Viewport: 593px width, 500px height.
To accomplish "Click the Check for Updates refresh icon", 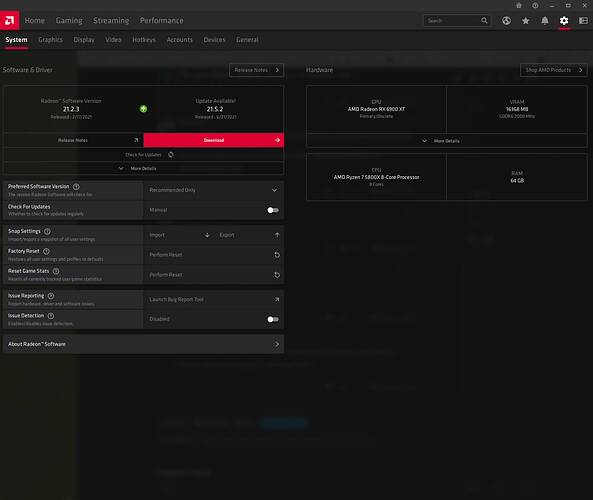I will (171, 155).
